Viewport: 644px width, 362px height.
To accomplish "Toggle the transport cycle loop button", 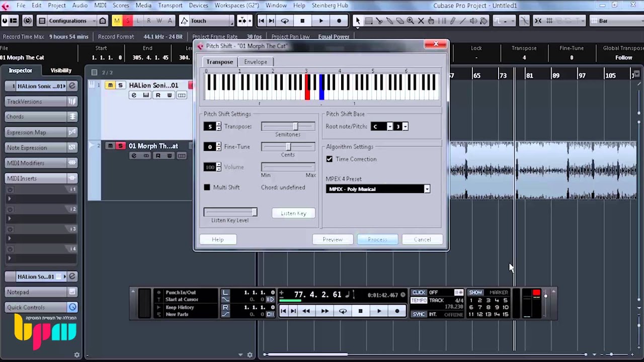I will [343, 311].
